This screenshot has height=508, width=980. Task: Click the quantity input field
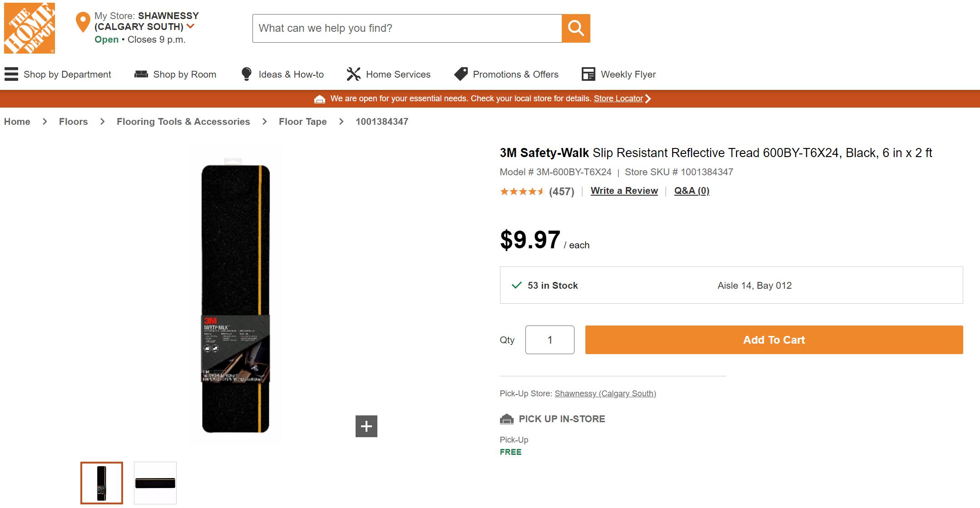point(549,340)
